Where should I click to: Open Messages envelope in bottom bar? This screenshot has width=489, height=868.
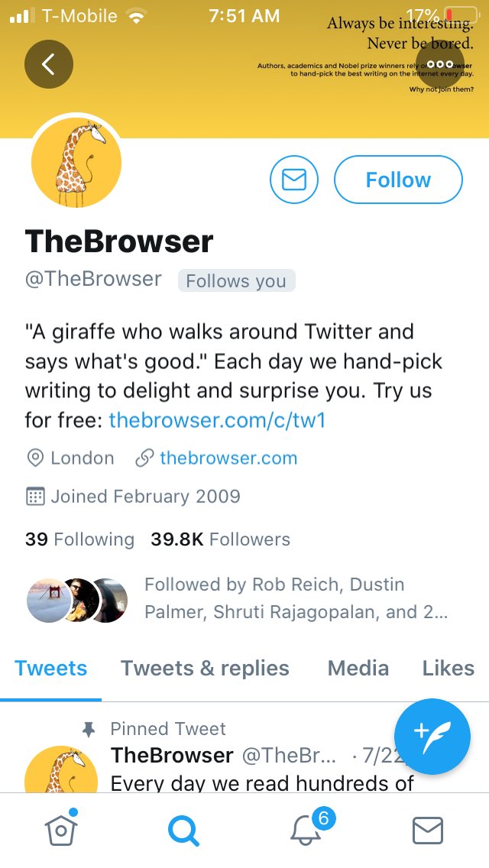tap(428, 831)
